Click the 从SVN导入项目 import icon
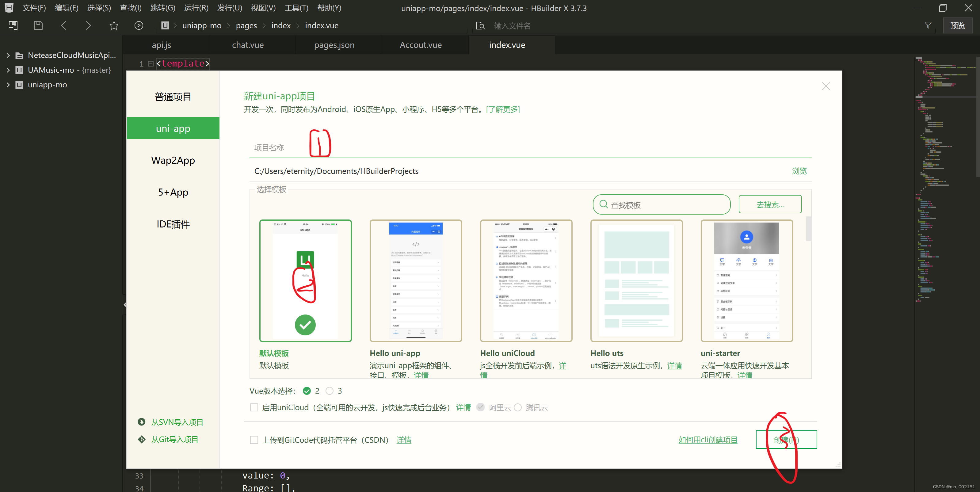This screenshot has width=980, height=492. tap(142, 421)
